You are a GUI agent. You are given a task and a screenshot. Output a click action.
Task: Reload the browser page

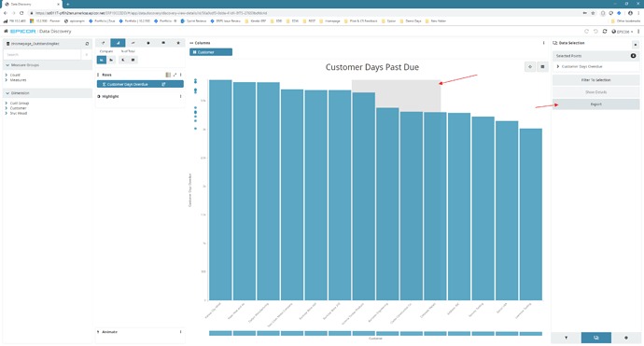pos(21,13)
